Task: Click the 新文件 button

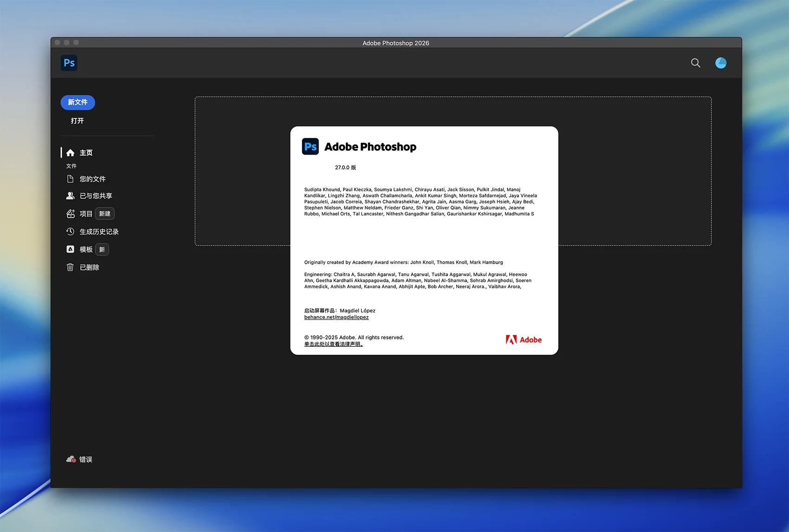Action: (78, 102)
